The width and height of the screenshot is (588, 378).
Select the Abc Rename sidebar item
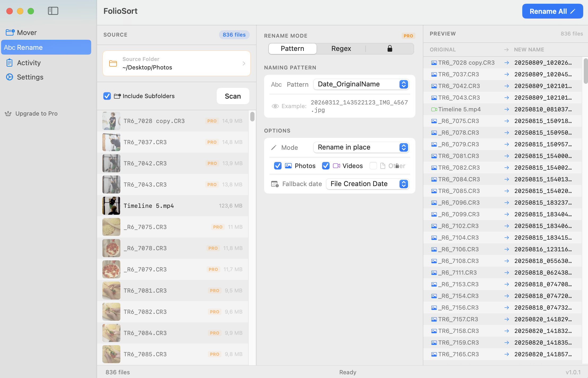pos(46,47)
